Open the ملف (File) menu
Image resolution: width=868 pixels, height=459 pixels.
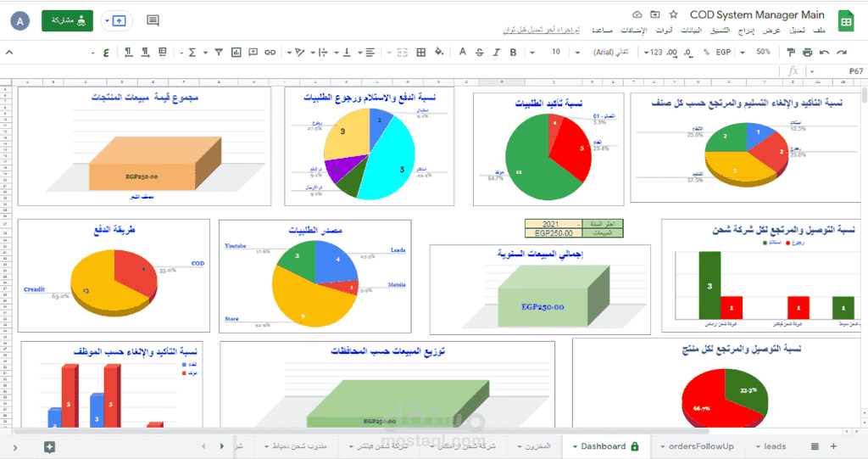point(820,30)
